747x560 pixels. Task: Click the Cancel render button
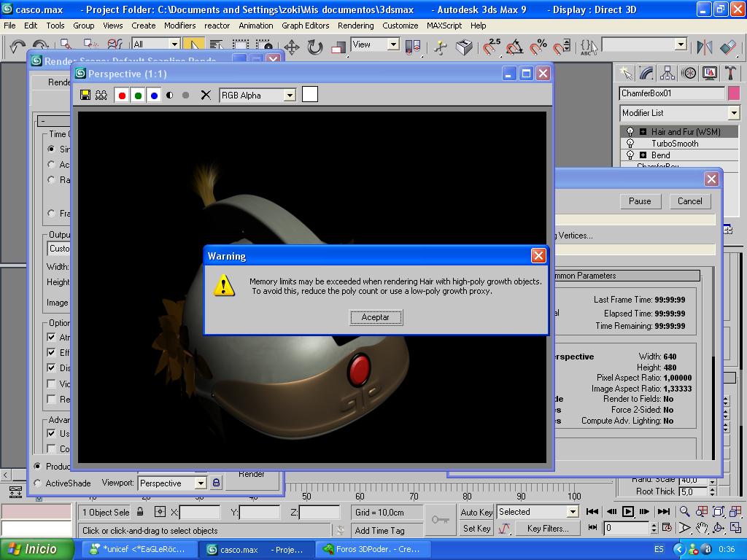pos(690,201)
